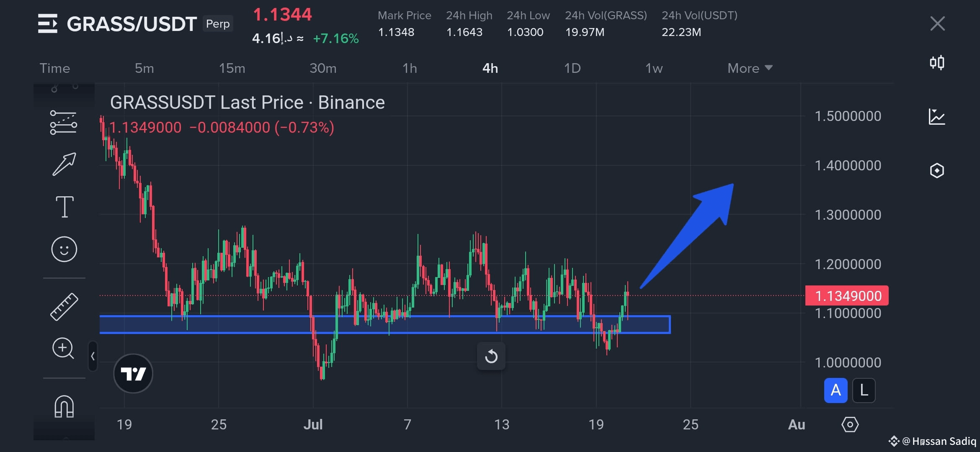
Task: Open the trading pair list menu icon
Action: click(x=47, y=23)
